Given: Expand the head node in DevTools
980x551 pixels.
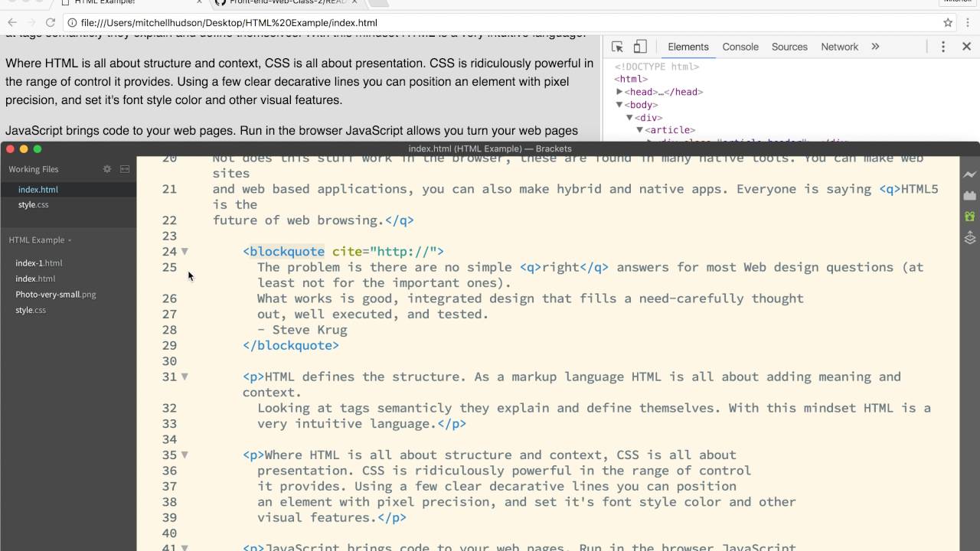Looking at the screenshot, I should 619,92.
